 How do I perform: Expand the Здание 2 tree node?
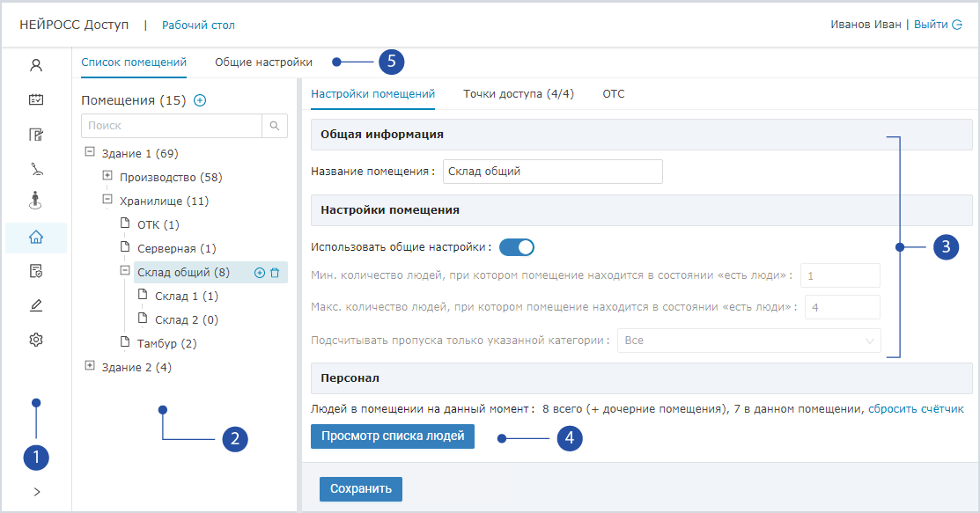[x=90, y=366]
